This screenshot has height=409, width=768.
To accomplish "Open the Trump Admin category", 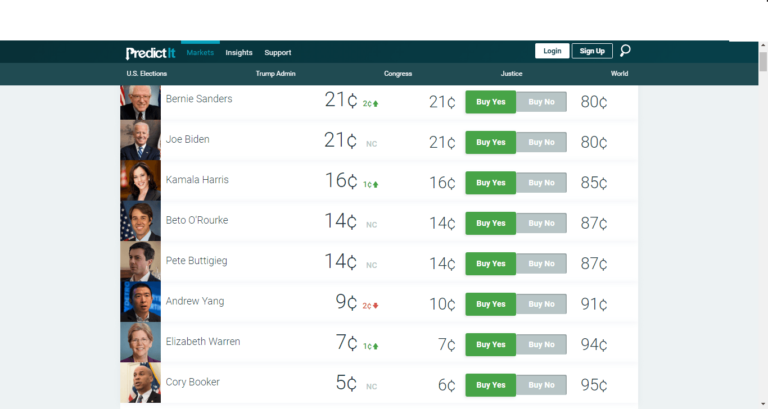I will [275, 74].
